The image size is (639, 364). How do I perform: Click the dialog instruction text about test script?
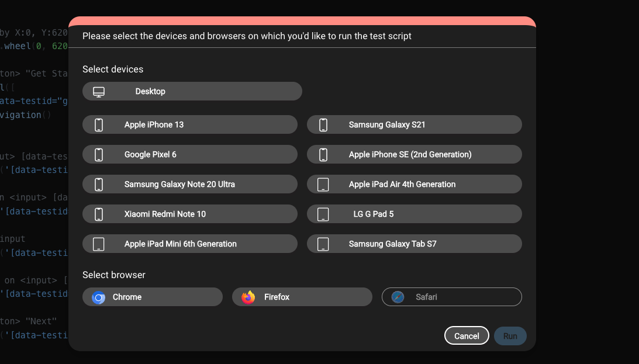(x=247, y=36)
